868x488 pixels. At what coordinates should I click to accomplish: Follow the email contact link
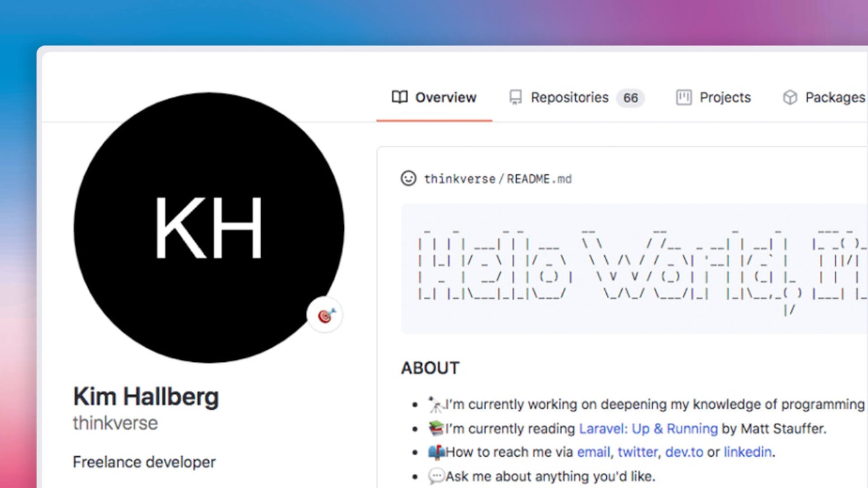(593, 452)
